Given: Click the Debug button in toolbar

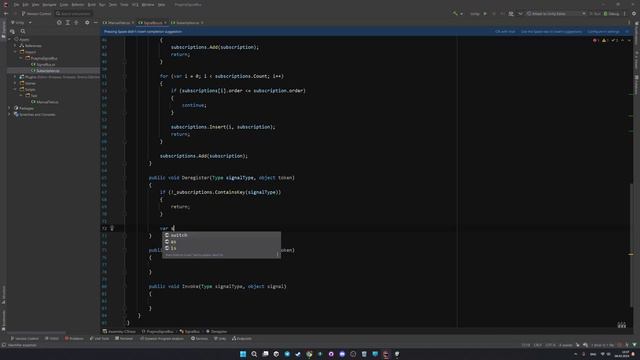Looking at the screenshot, I should tap(611, 13).
